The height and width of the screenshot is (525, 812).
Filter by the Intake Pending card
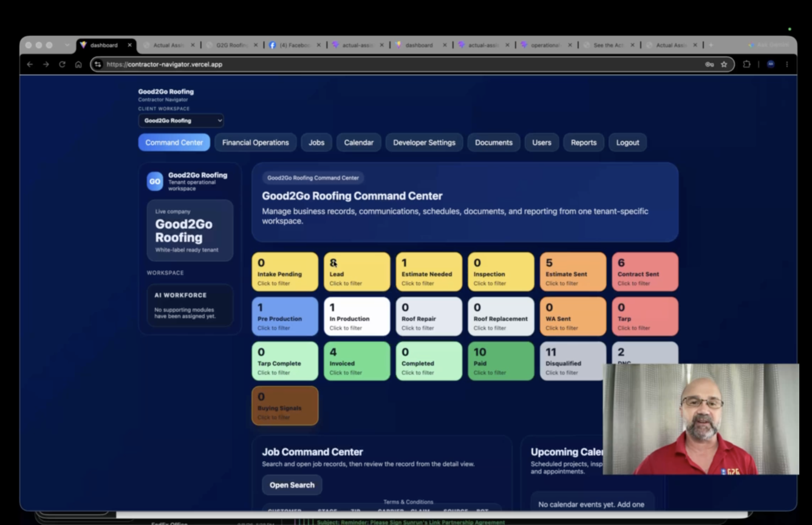(x=285, y=272)
